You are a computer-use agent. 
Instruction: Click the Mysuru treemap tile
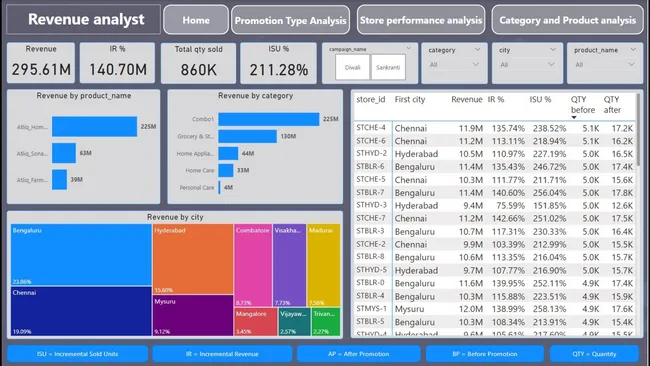(x=193, y=315)
